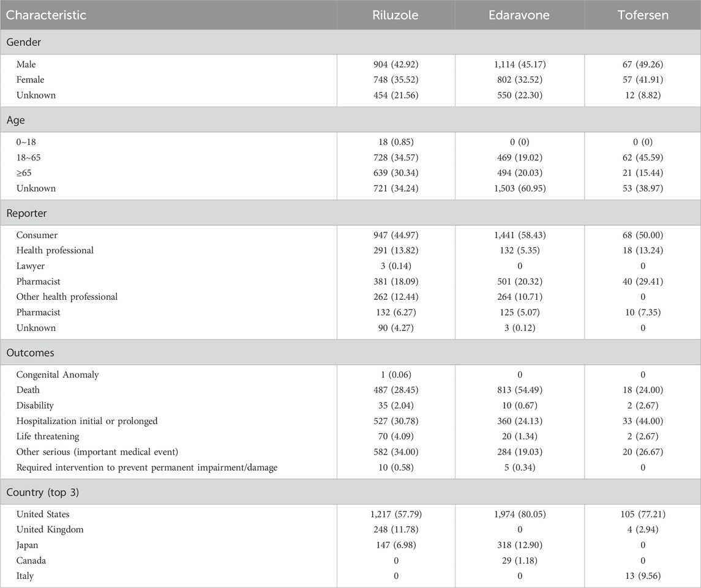Image resolution: width=701 pixels, height=588 pixels.
Task: Click the Edaravone United States value 1,974 (80.05)
Action: pos(519,514)
